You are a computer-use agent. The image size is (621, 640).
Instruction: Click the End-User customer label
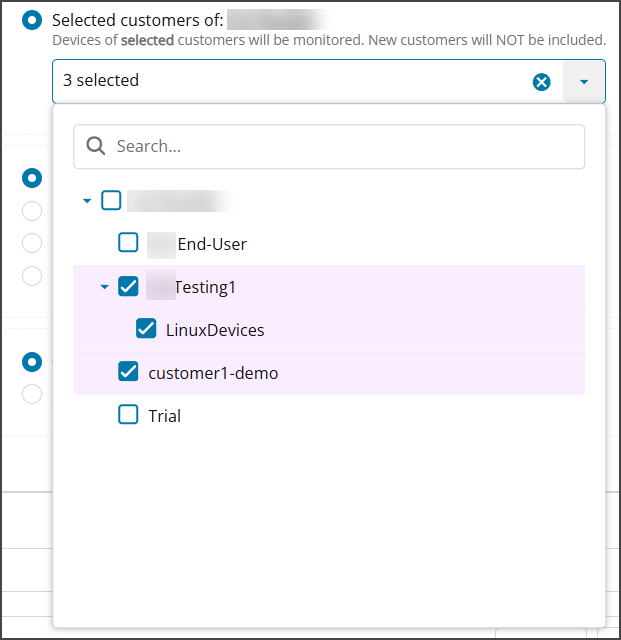(x=211, y=244)
